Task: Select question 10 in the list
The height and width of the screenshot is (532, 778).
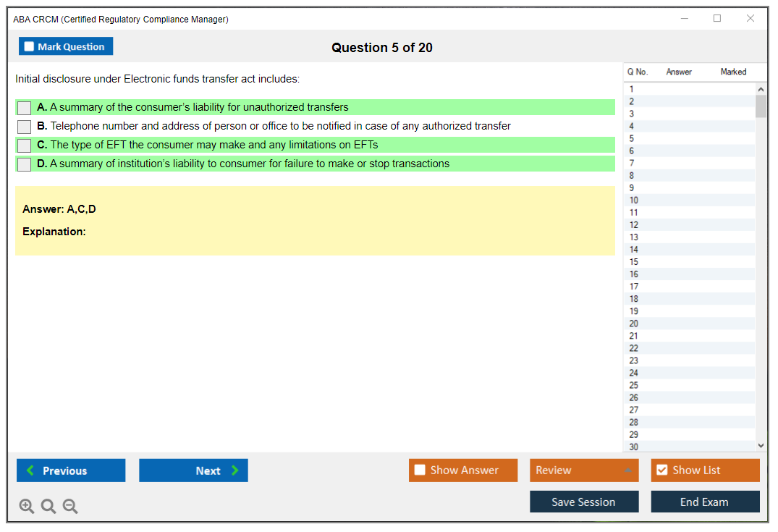Action: pos(634,200)
